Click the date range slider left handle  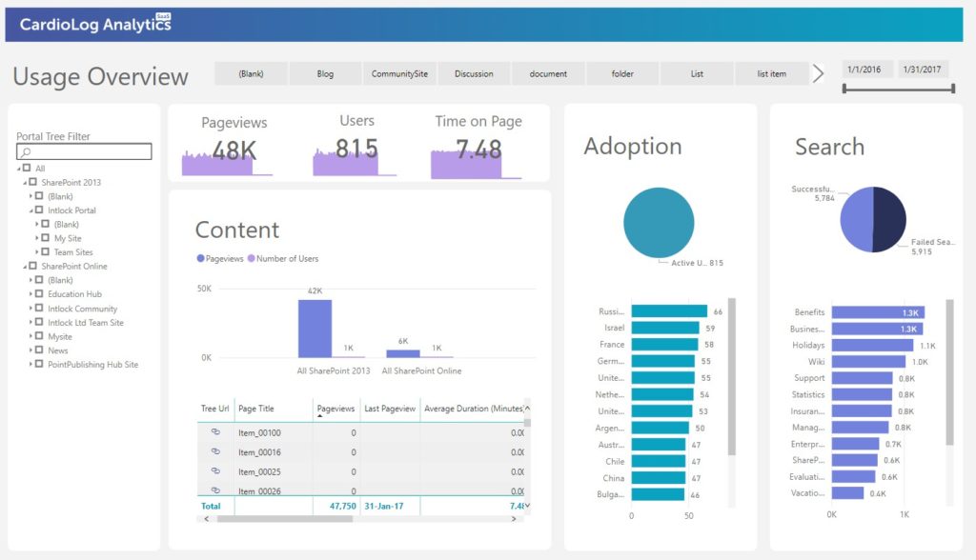pos(844,89)
